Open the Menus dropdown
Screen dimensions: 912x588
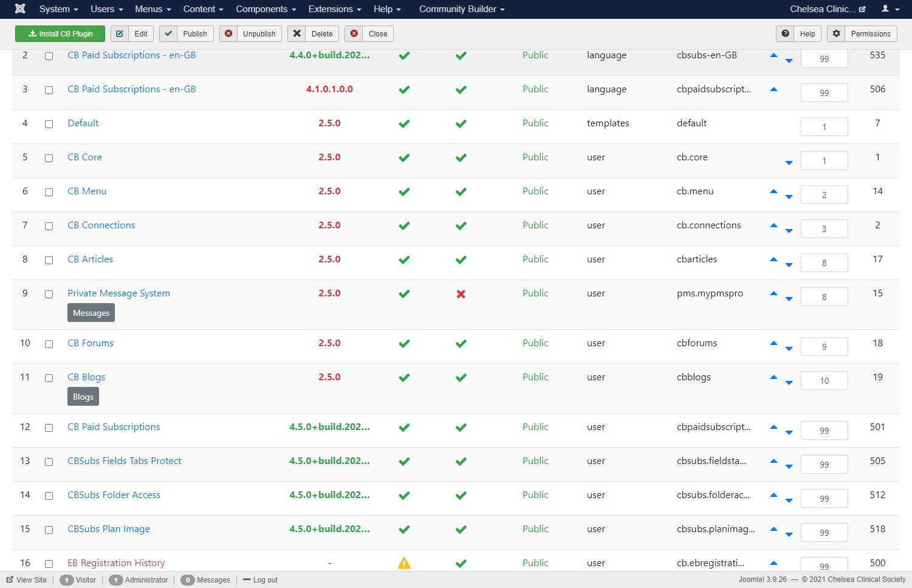[153, 9]
